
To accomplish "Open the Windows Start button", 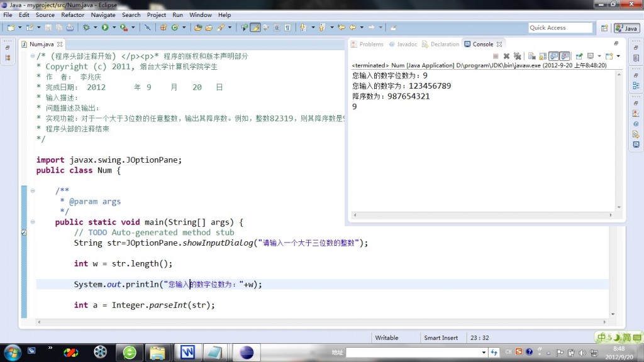I will [13, 353].
